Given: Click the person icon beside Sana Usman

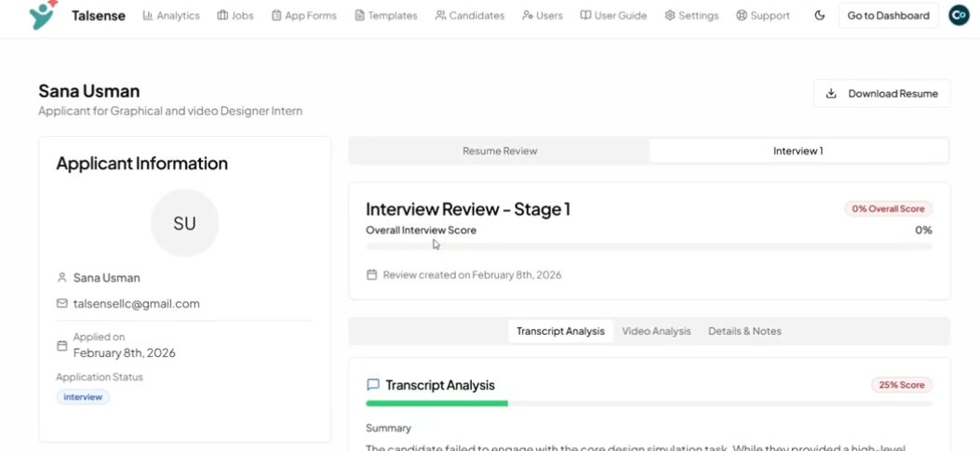Looking at the screenshot, I should 61,277.
